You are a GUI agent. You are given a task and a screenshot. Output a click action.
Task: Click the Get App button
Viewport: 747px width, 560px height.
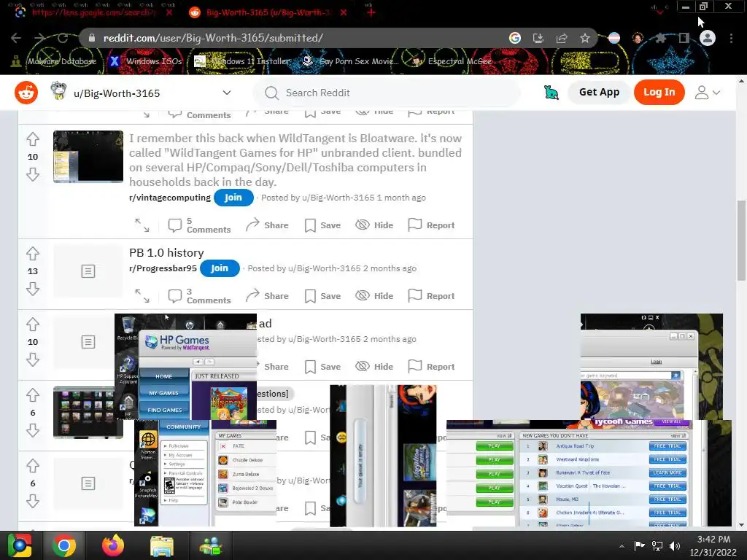(599, 93)
